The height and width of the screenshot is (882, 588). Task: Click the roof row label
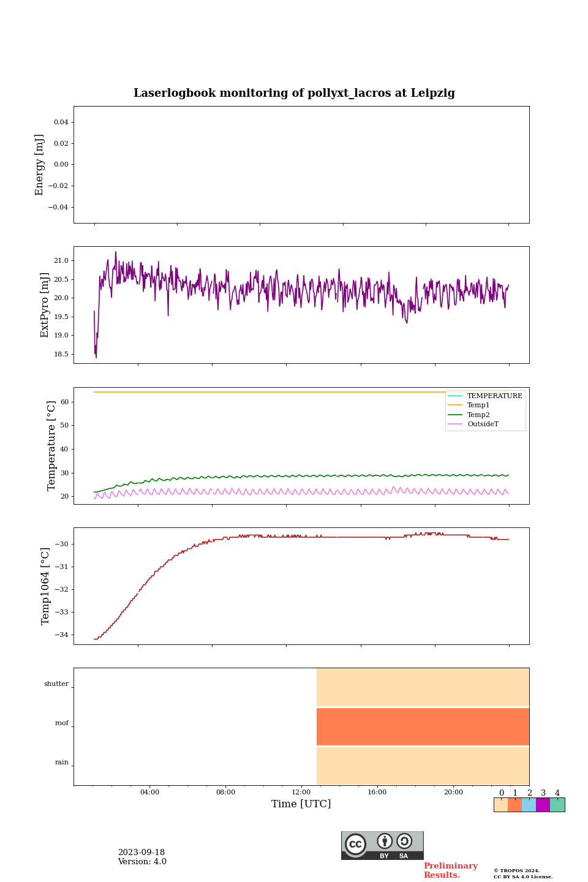point(62,723)
